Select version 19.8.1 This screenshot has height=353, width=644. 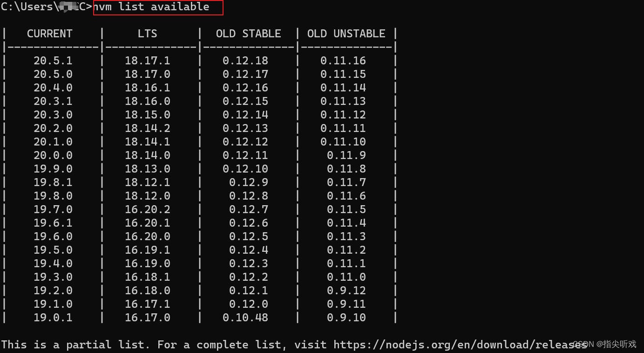53,183
